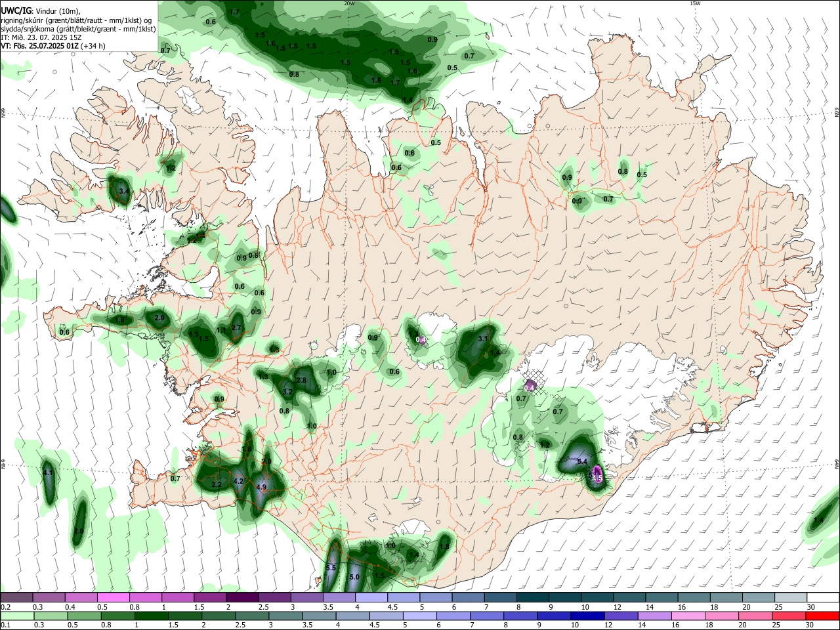Click the 5.5 value on the south coast
Screen dimensions: 840x630
coord(331,568)
